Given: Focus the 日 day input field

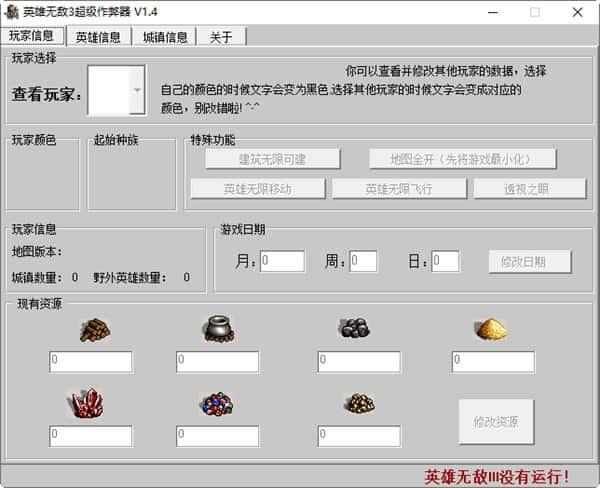Looking at the screenshot, I should tap(445, 262).
